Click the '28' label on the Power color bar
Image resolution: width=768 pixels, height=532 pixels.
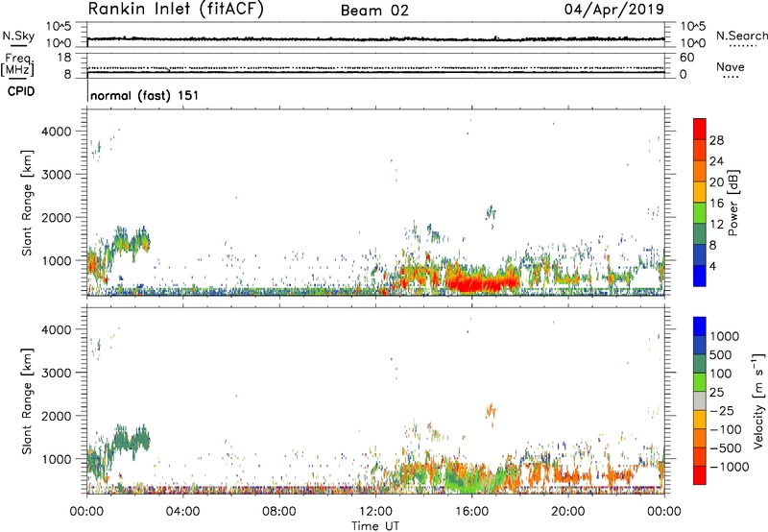point(716,140)
